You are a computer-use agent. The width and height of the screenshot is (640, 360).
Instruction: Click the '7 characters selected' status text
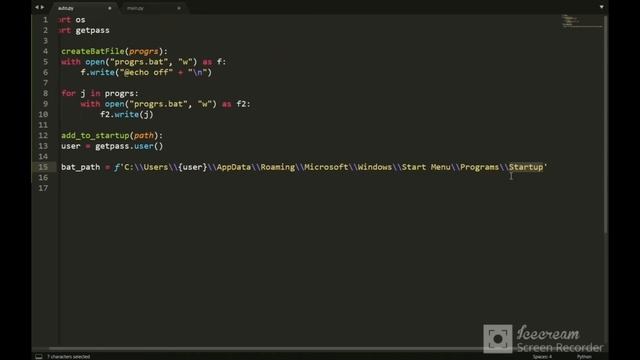coord(69,357)
